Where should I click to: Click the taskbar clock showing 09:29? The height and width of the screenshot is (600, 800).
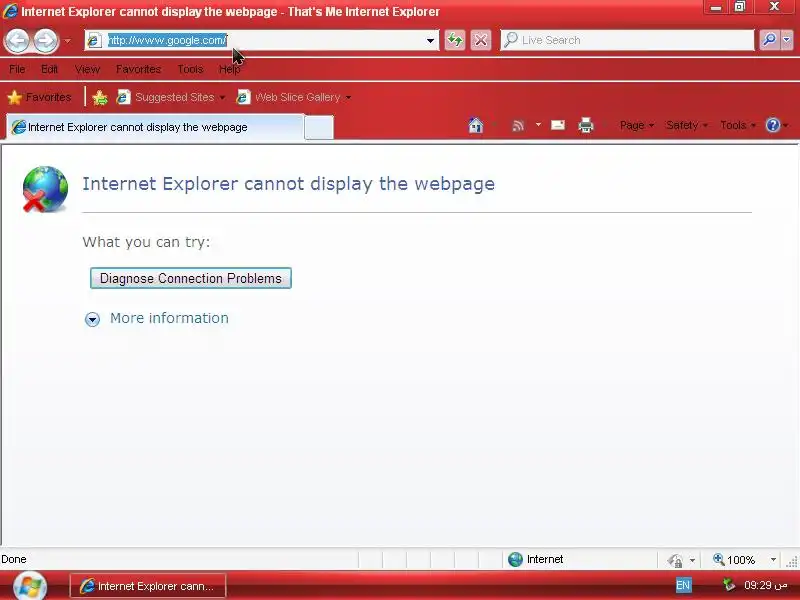(765, 585)
